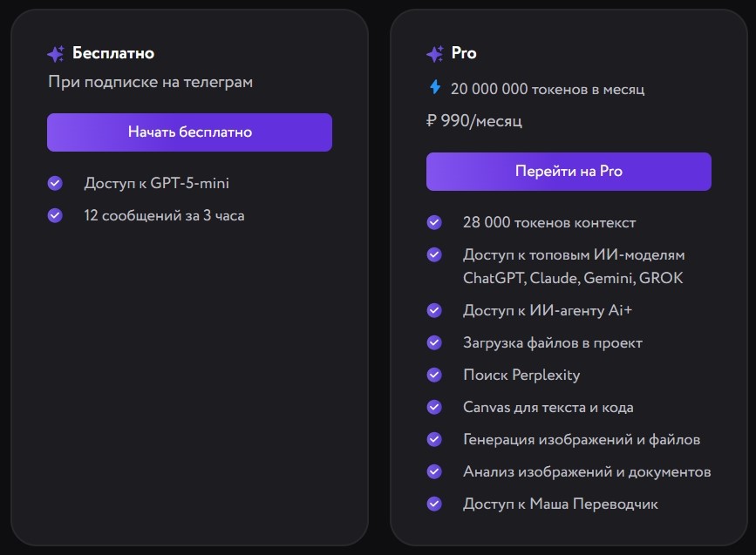The image size is (756, 555).
Task: Click the Pro plan title
Action: pyautogui.click(x=464, y=53)
